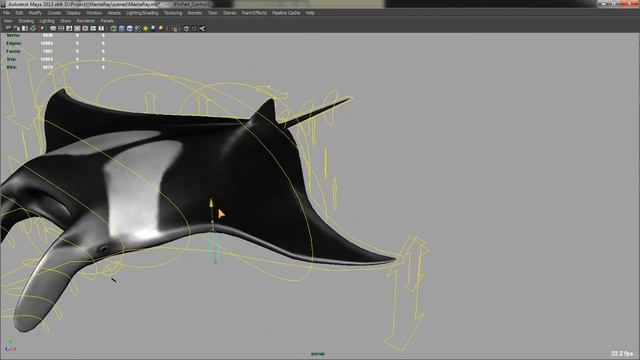Enable Wireframe on Shaded icon

(x=129, y=29)
